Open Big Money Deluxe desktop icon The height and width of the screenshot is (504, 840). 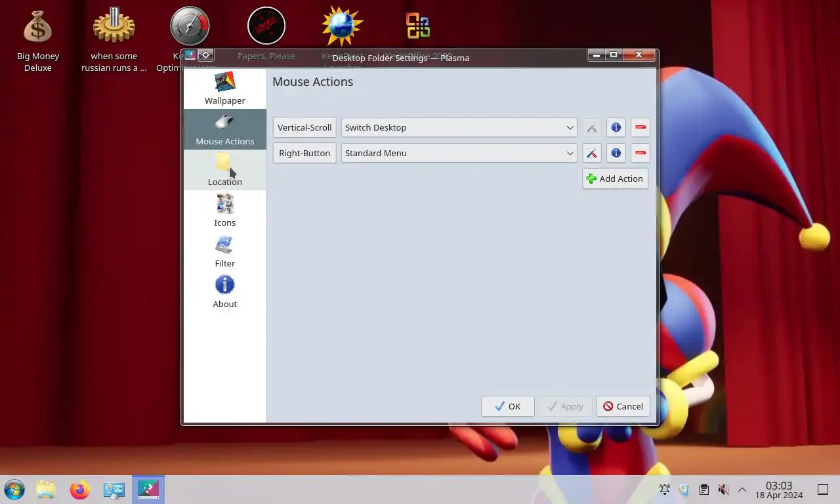click(x=38, y=39)
